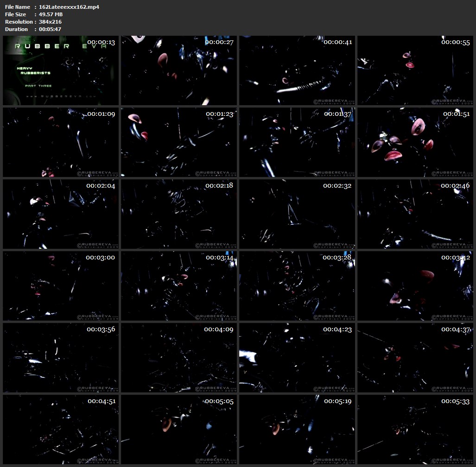The width and height of the screenshot is (476, 467).
Task: Pick the 00:02:18 preview frame
Action: click(179, 214)
